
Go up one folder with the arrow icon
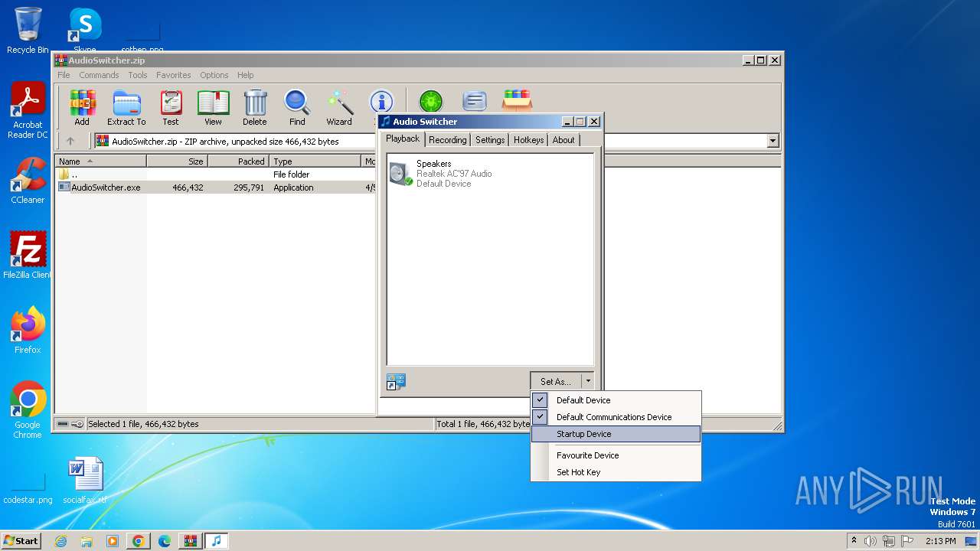(x=70, y=141)
